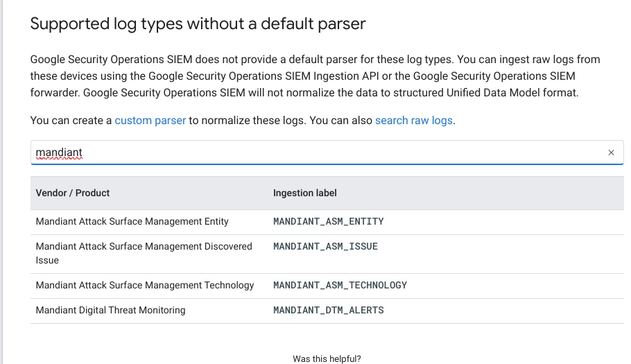The height and width of the screenshot is (364, 631).
Task: Click the sentence 'You can create a'
Action: click(x=71, y=120)
